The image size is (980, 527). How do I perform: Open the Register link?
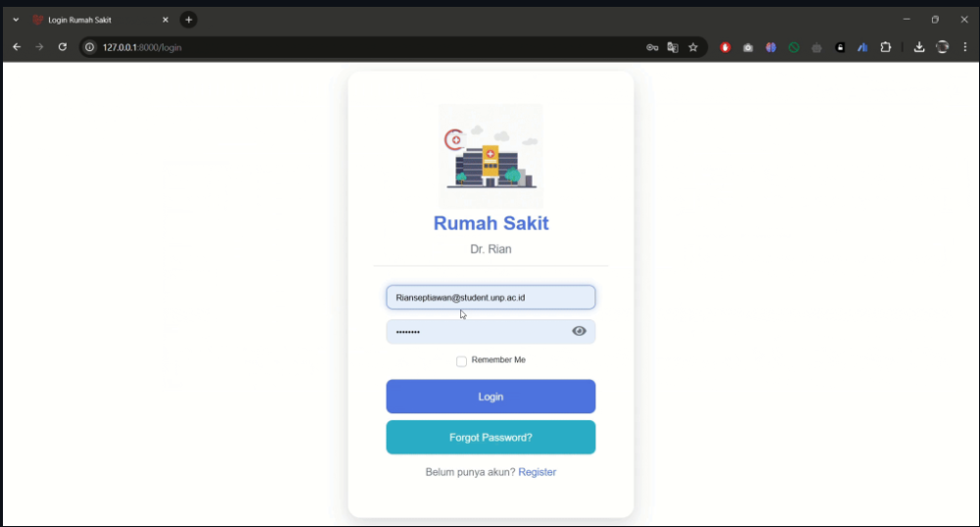point(537,472)
